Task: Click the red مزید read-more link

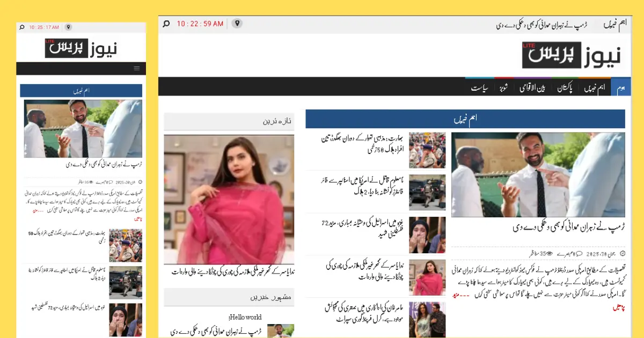Action: click(x=457, y=295)
